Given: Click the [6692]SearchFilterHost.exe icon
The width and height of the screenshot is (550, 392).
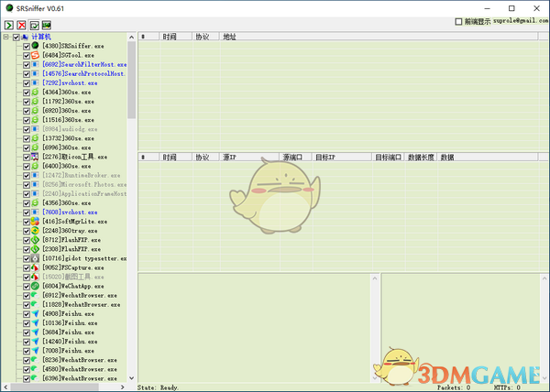Looking at the screenshot, I should point(35,64).
